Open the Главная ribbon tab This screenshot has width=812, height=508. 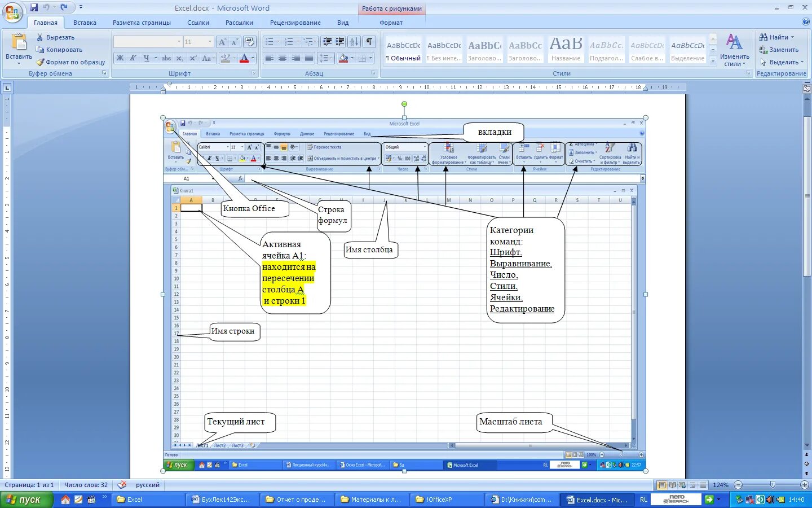tap(46, 23)
